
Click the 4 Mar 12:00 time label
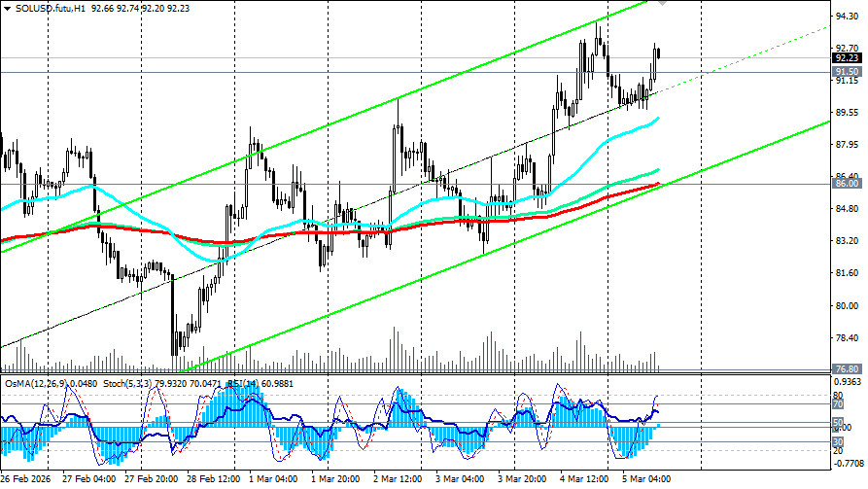tap(584, 479)
